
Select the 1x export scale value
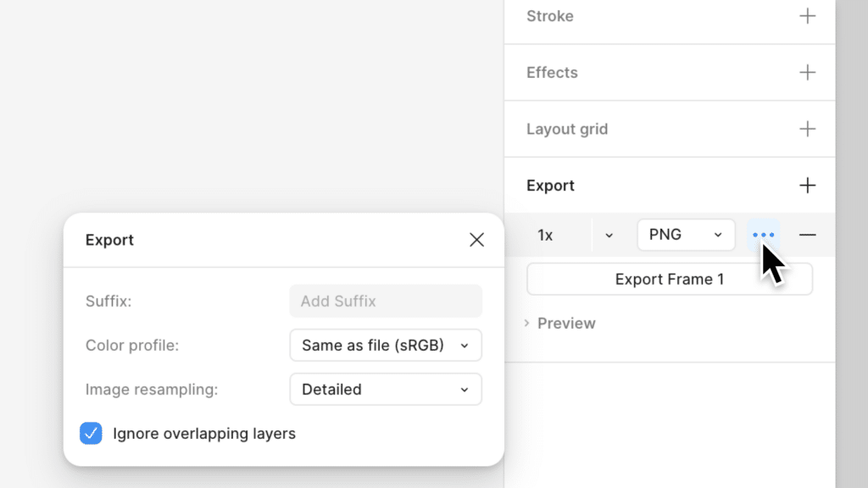click(x=547, y=235)
